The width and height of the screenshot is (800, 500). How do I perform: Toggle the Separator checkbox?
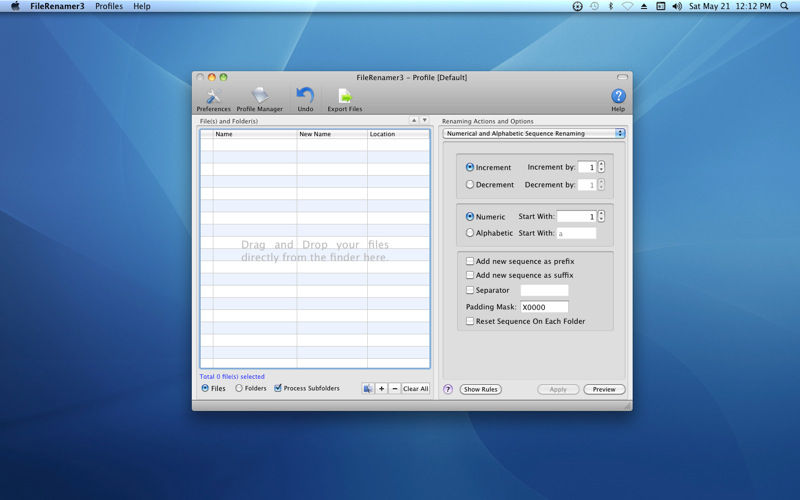(x=470, y=290)
